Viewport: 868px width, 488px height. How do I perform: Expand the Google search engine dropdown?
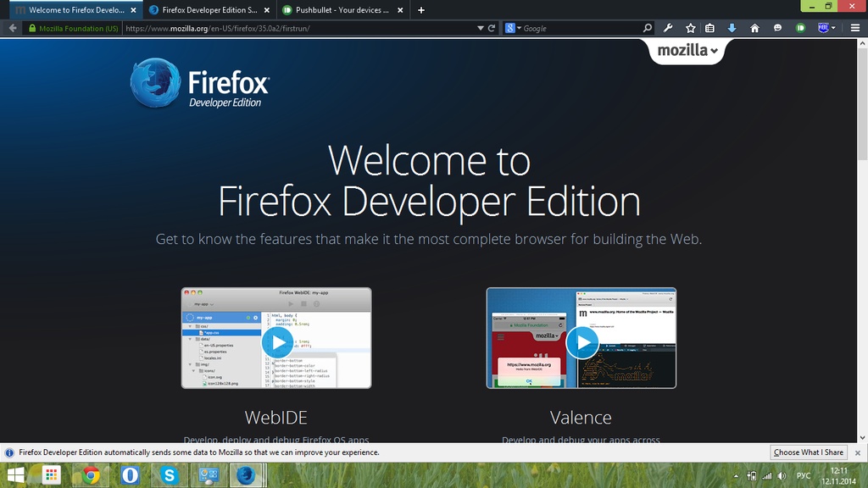[520, 27]
